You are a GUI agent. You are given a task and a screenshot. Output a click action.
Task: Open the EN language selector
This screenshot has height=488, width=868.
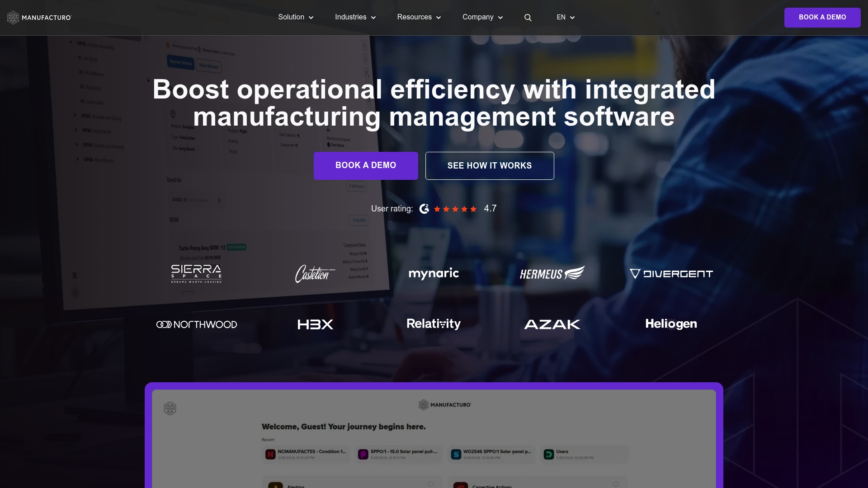[x=566, y=17]
